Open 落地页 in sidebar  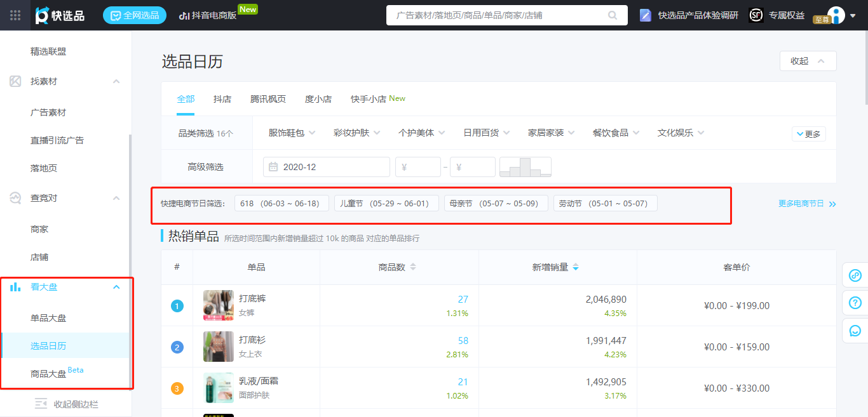(x=44, y=168)
